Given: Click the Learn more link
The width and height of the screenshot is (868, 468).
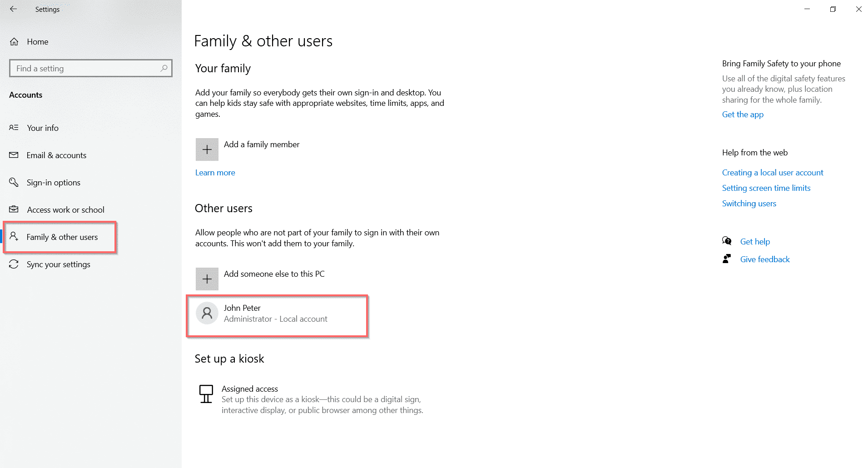Looking at the screenshot, I should coord(215,173).
